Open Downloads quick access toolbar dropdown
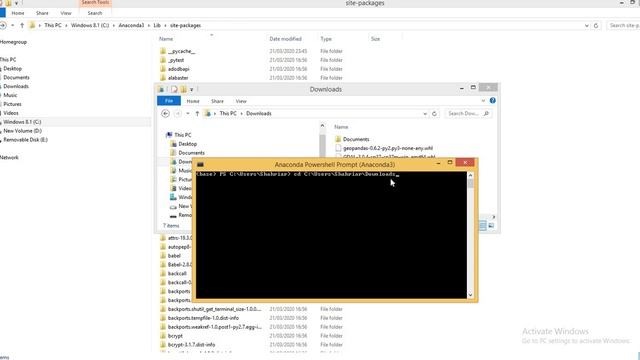This screenshot has width=640, height=360. (191, 89)
